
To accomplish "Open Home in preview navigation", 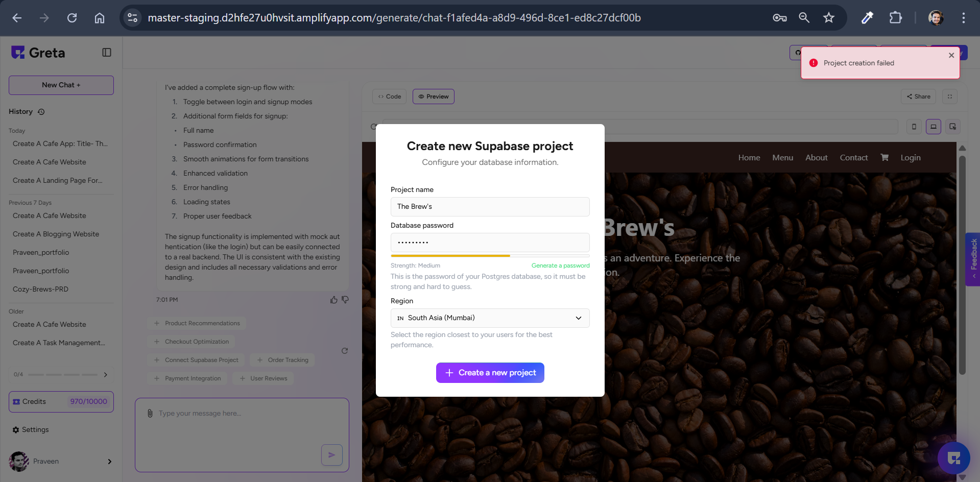I will [749, 158].
